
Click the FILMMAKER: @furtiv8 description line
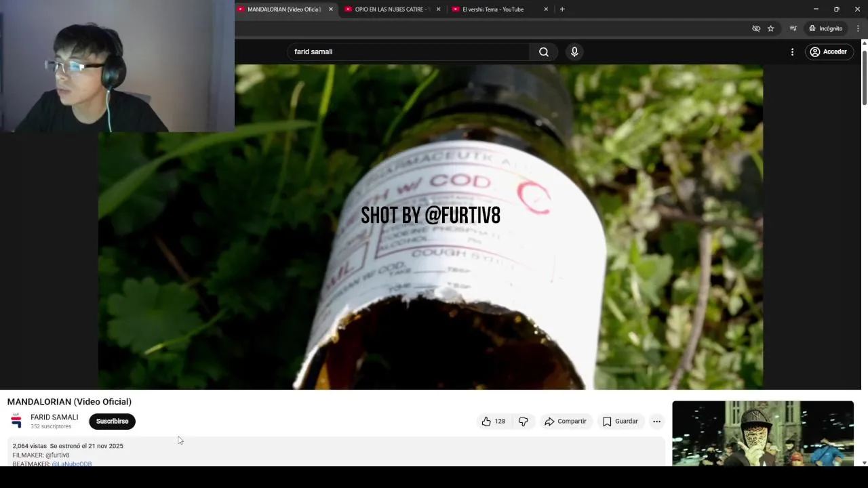coord(41,455)
